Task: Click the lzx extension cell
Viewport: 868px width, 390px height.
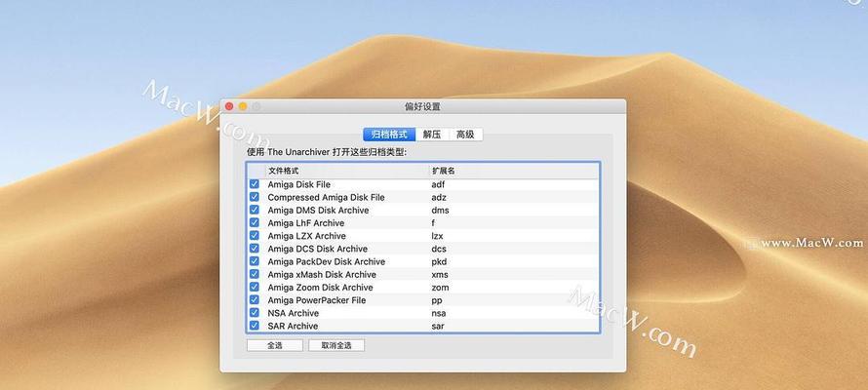Action: (x=437, y=236)
